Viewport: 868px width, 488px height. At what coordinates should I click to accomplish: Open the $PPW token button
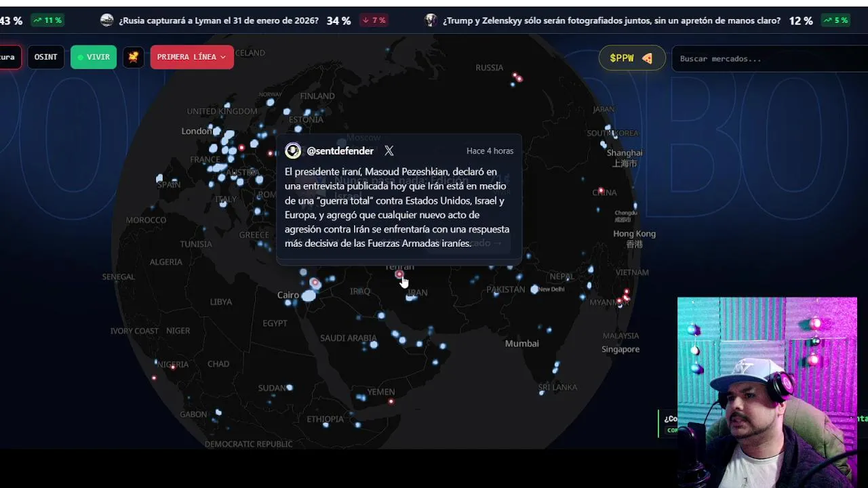pyautogui.click(x=632, y=58)
